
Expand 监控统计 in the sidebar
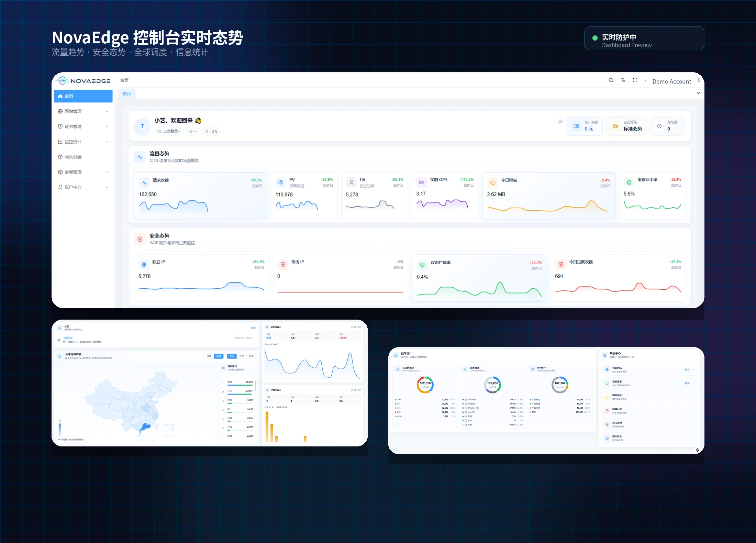(83, 142)
